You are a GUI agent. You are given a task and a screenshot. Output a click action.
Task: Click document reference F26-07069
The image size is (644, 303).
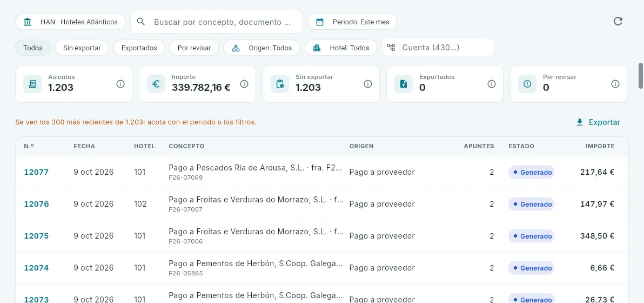[186, 177]
